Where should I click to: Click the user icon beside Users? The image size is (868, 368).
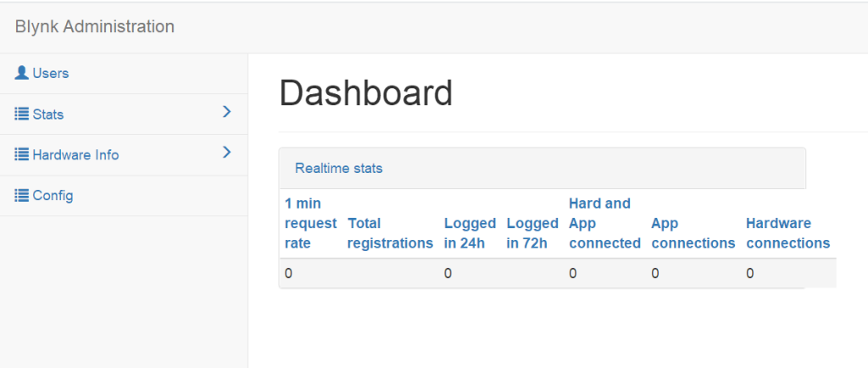pyautogui.click(x=22, y=73)
